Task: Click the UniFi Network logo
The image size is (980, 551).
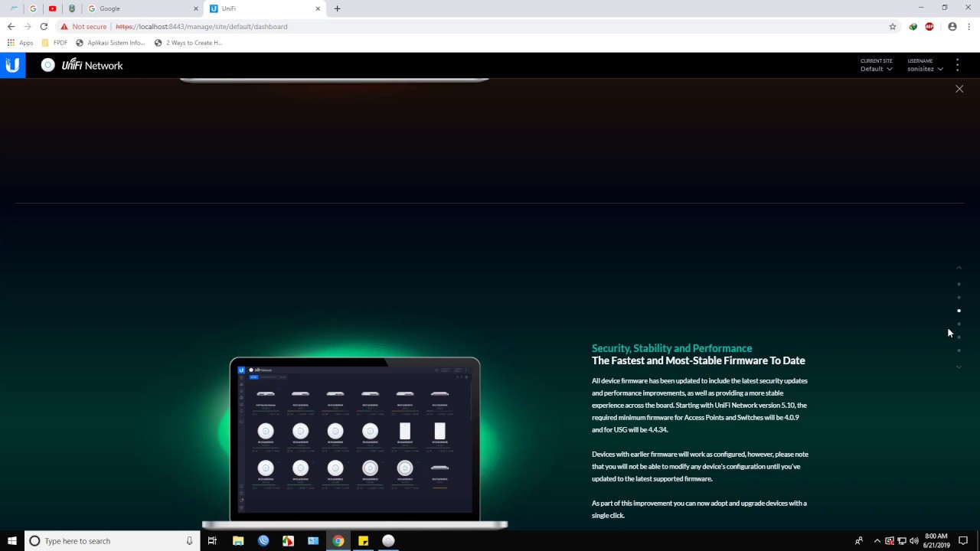Action: tap(82, 65)
